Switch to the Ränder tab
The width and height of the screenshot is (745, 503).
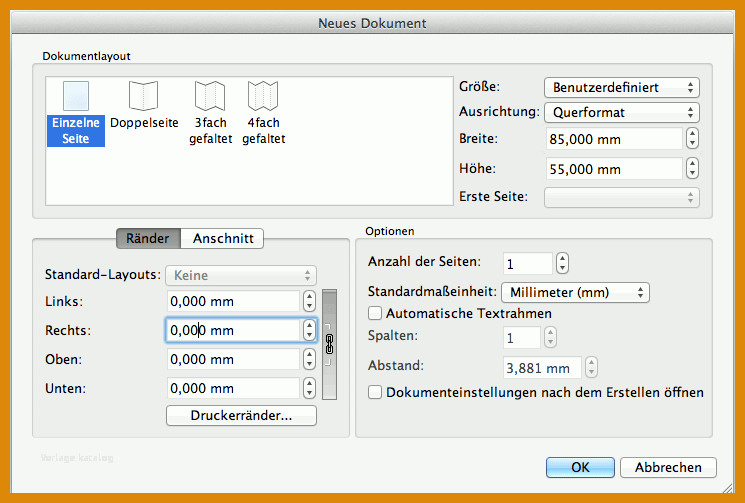tap(148, 238)
